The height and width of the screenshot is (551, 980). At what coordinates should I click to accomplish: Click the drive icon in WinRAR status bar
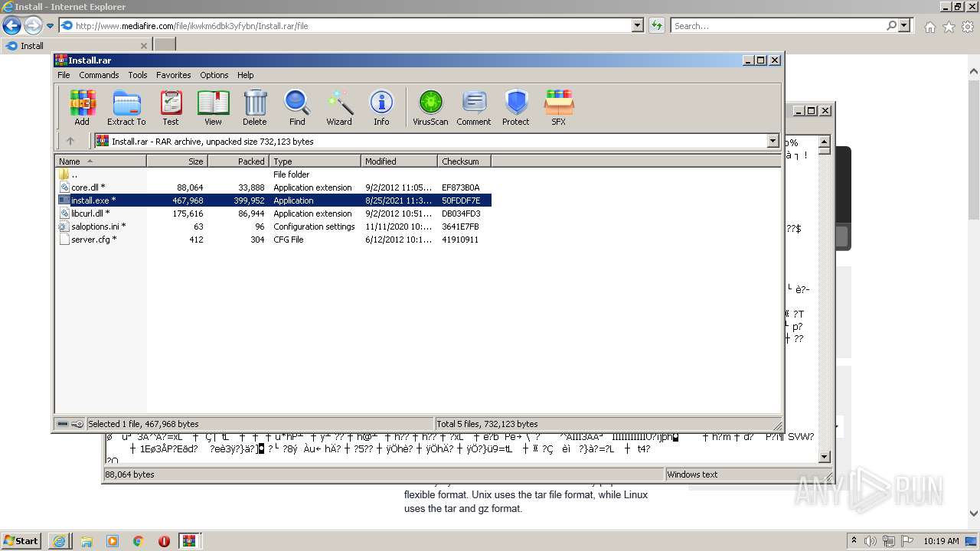[x=63, y=424]
